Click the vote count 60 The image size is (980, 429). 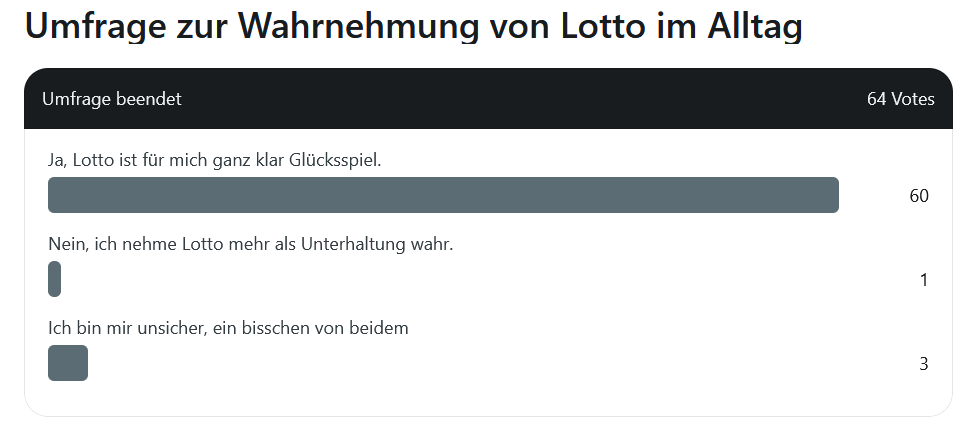click(x=919, y=196)
